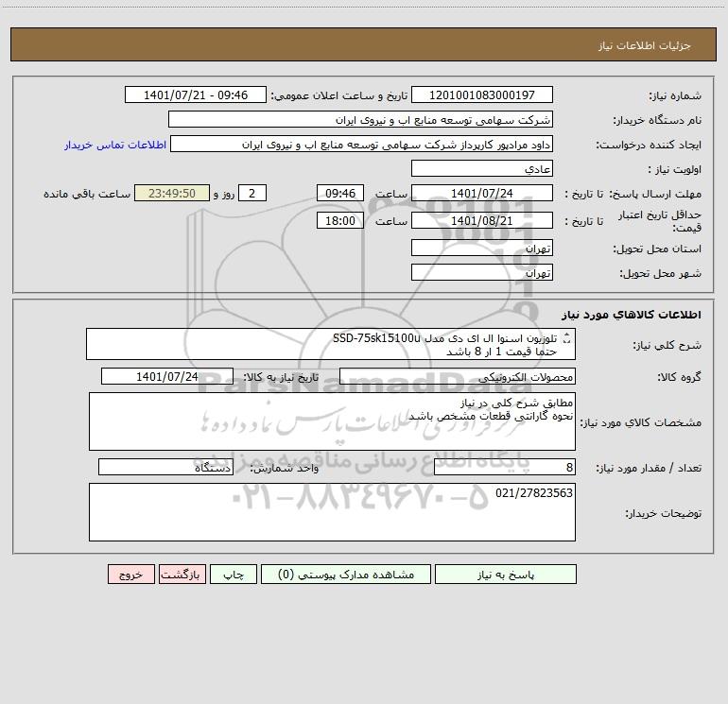
Task: Click the response deadline date 1401/07/24
Action: click(x=482, y=194)
